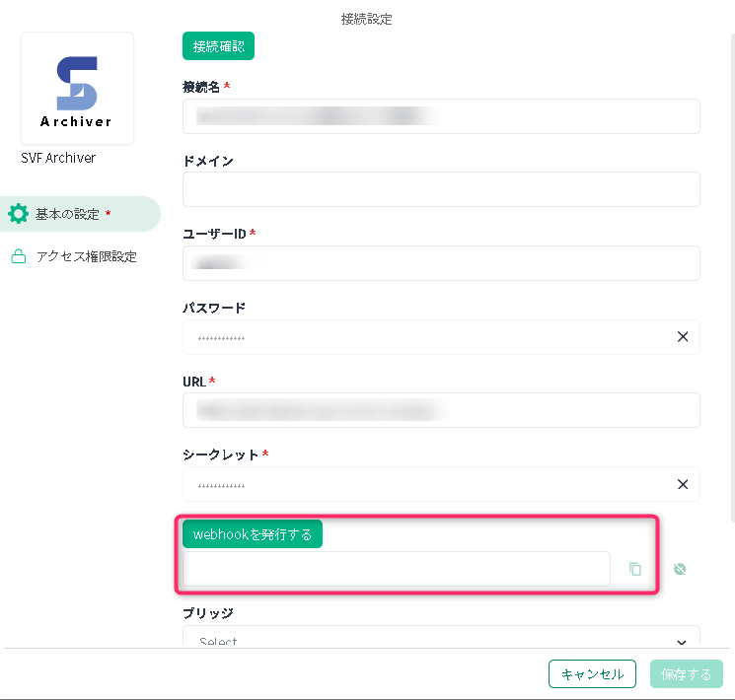Click the webhookを発行する button
Image resolution: width=735 pixels, height=700 pixels.
[253, 534]
